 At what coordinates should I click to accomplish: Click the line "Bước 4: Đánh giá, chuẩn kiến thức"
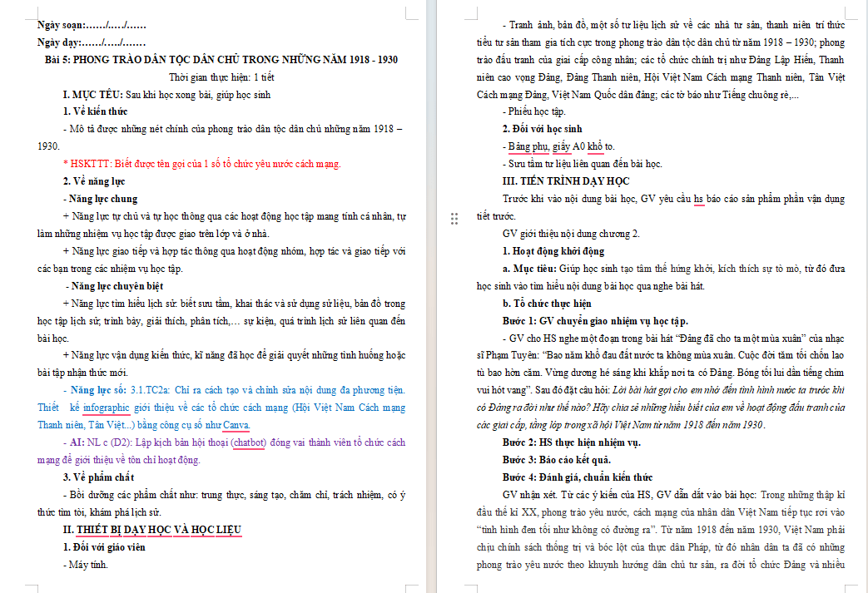578,477
